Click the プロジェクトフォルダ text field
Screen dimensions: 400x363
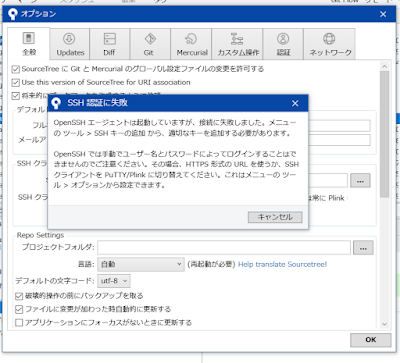coord(224,248)
